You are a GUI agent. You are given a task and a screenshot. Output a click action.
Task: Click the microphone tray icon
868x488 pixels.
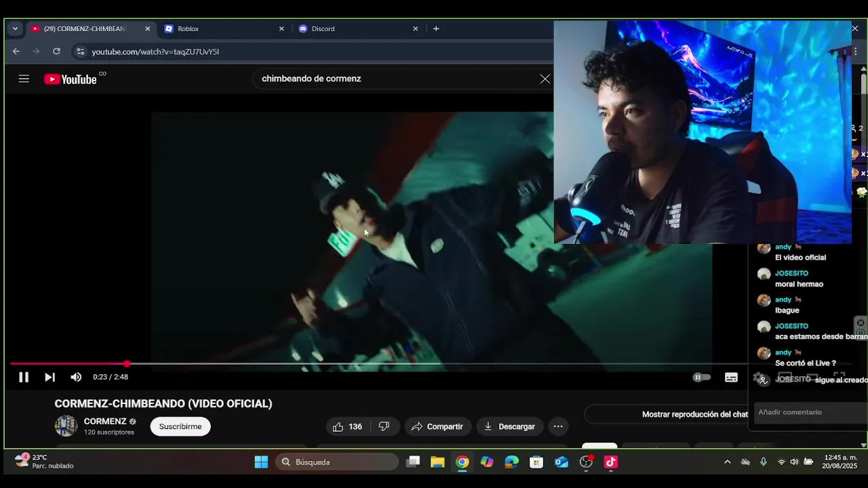click(764, 462)
